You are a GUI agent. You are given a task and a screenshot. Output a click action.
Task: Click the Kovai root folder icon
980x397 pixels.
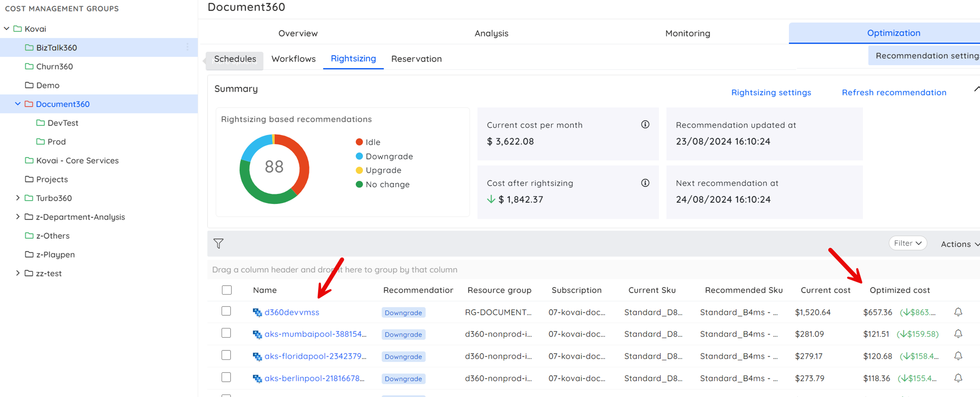17,28
